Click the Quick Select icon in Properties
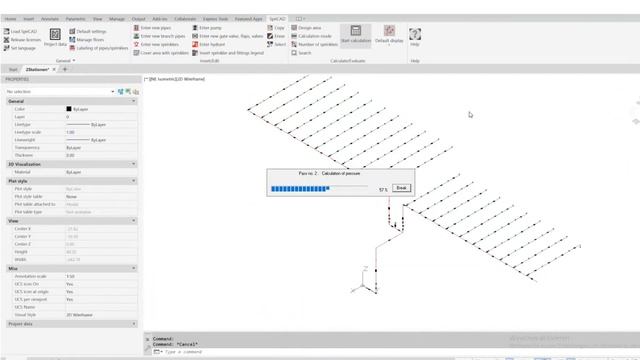The height and width of the screenshot is (360, 640). (136, 92)
